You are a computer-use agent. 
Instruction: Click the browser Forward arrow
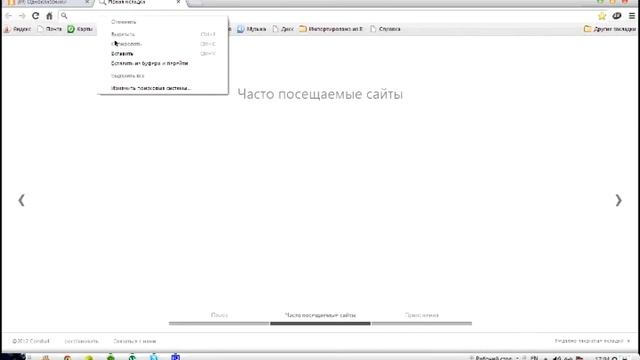click(x=22, y=16)
